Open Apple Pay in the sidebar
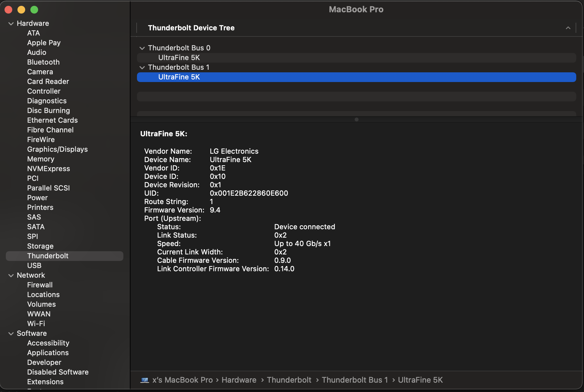584x392 pixels. coord(44,43)
